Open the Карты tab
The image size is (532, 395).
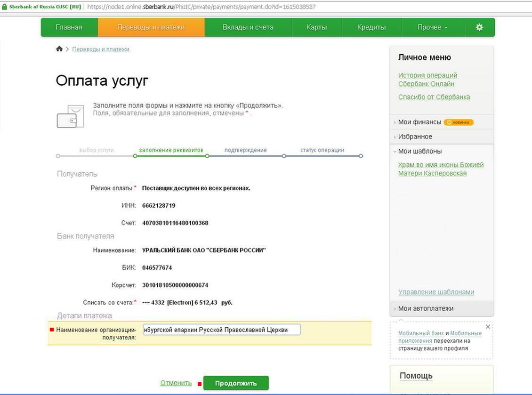pos(316,27)
